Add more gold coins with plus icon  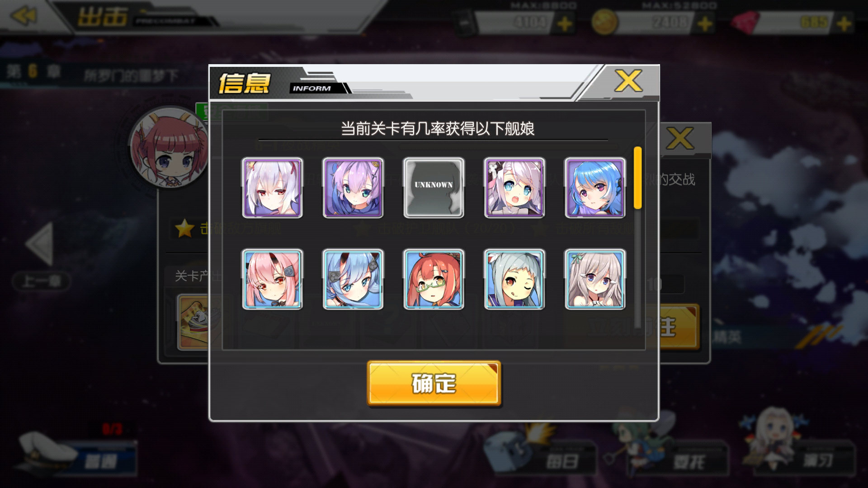tap(705, 23)
